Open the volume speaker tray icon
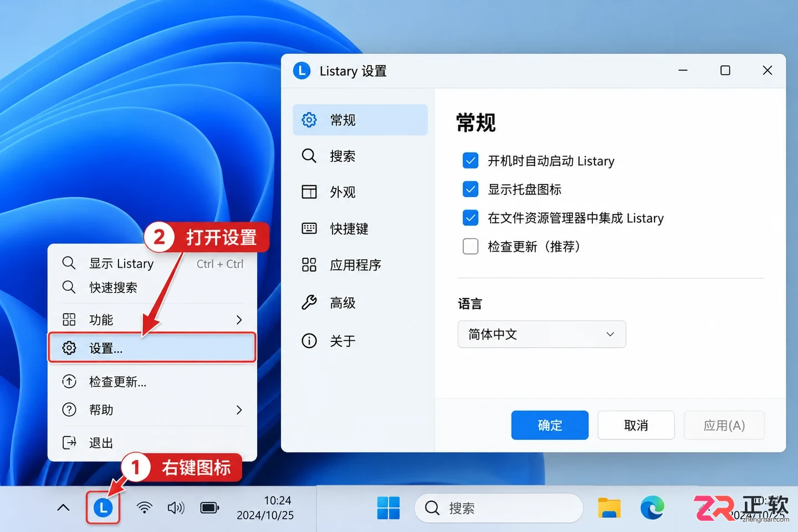The width and height of the screenshot is (798, 532). [x=176, y=508]
